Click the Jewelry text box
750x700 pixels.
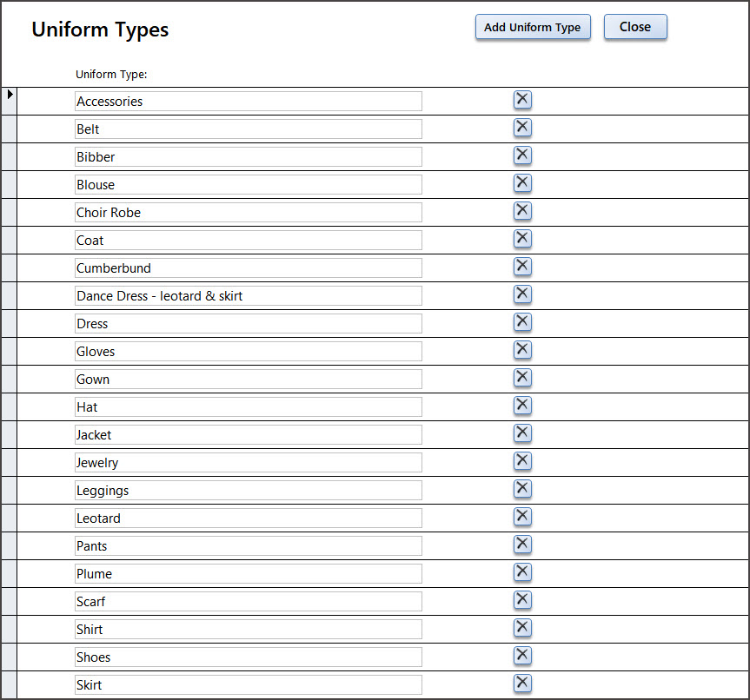coord(248,463)
